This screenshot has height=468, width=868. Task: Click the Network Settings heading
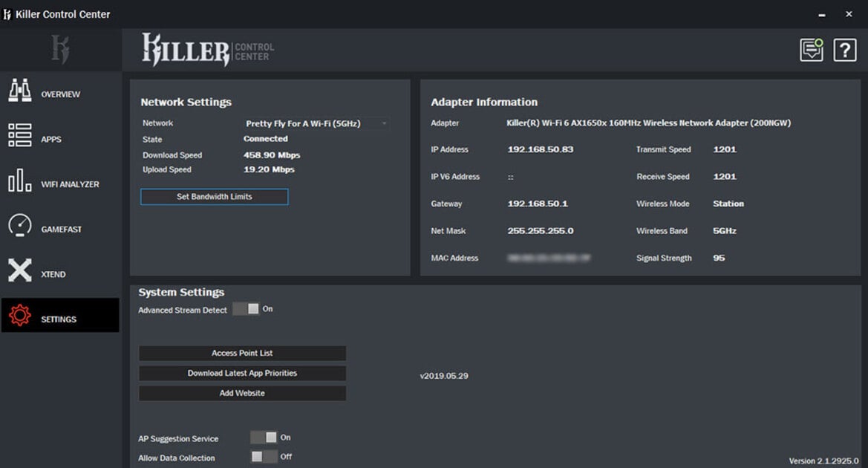(x=186, y=103)
